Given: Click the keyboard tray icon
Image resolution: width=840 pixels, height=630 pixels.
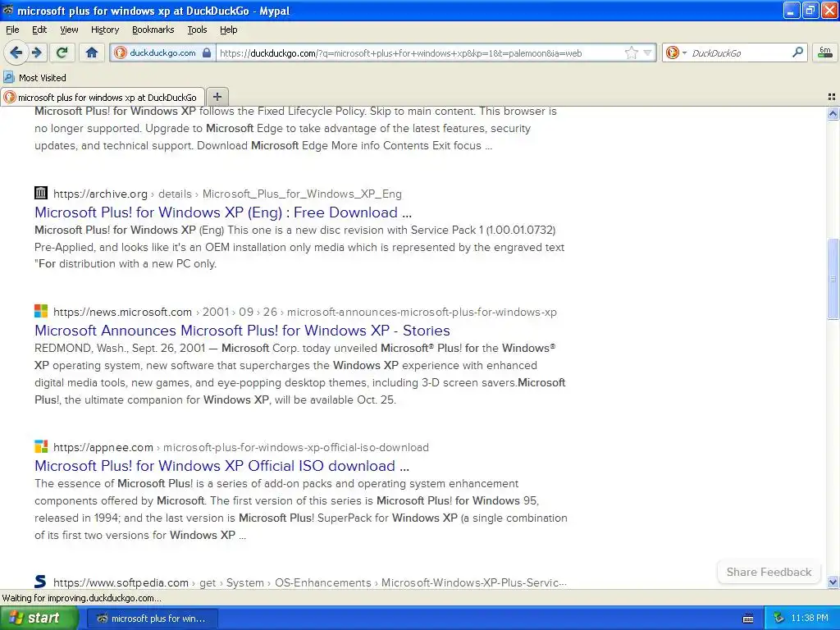Looking at the screenshot, I should pyautogui.click(x=748, y=619).
